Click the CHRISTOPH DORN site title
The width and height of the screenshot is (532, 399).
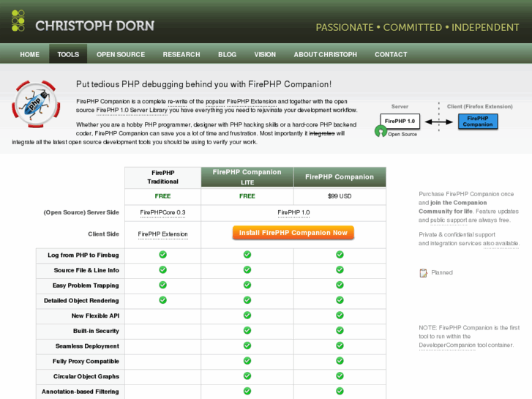tap(94, 26)
